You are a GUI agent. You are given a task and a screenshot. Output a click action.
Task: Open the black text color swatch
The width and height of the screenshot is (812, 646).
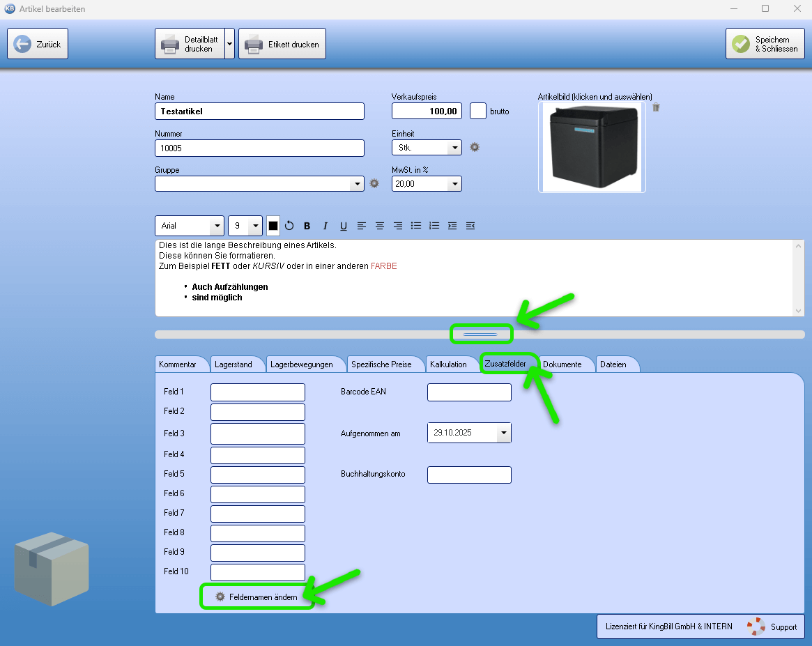tap(273, 226)
